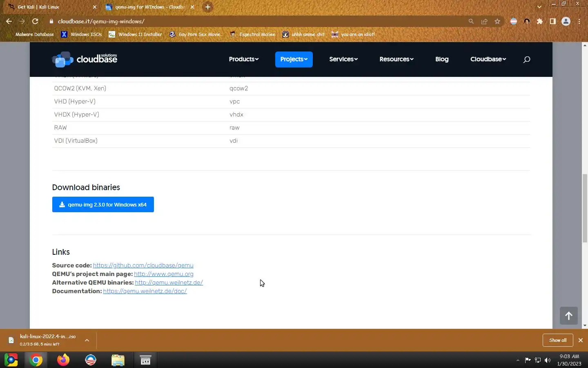Launch Firefox from taskbar
Screen dimensions: 588x368
coord(63,360)
